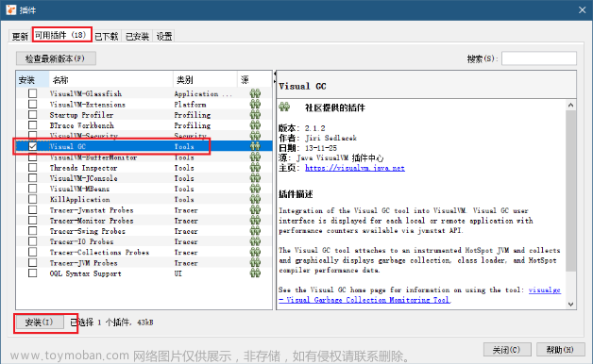Viewport: 593px width, 364px height.
Task: Click the source icon in Tracer-Monitor Probes row
Action: point(255,220)
